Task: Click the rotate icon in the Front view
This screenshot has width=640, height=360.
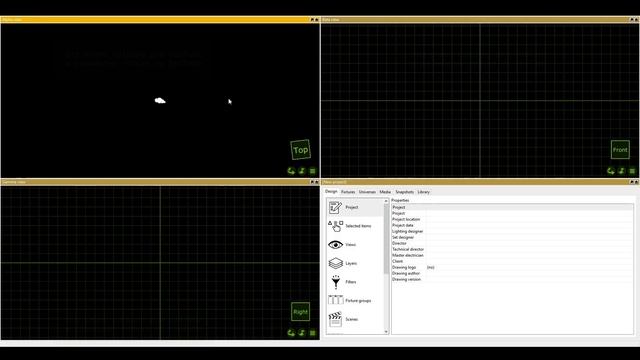Action: point(611,171)
